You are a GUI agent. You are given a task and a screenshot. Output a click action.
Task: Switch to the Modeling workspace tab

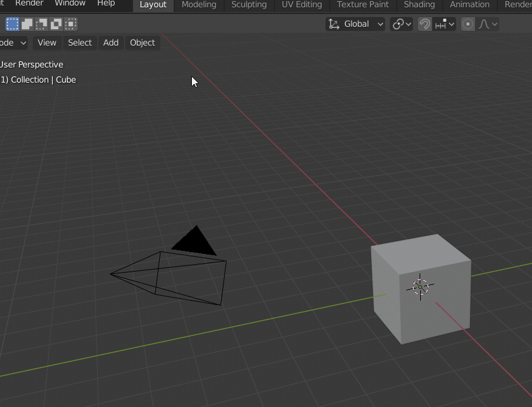[199, 5]
